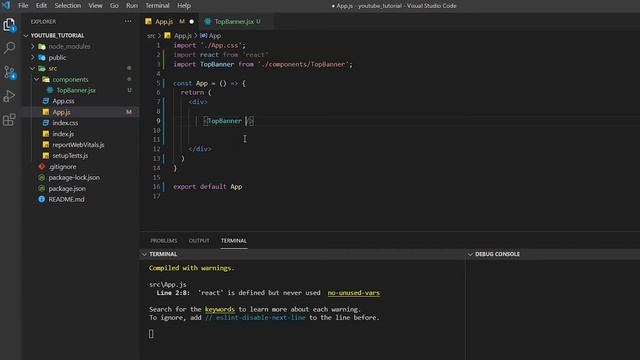Open Explorer more actions ellipsis
This screenshot has width=640, height=360.
pos(128,21)
